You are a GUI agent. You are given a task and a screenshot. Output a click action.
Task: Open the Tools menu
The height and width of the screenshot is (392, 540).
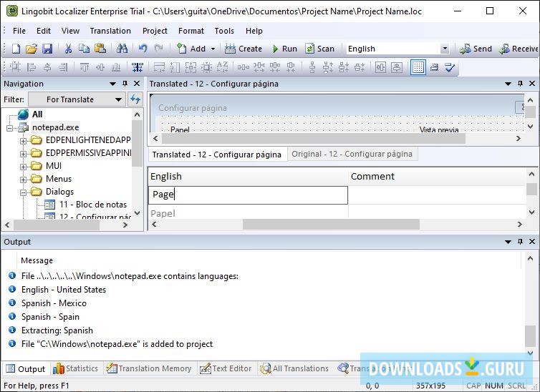point(224,31)
